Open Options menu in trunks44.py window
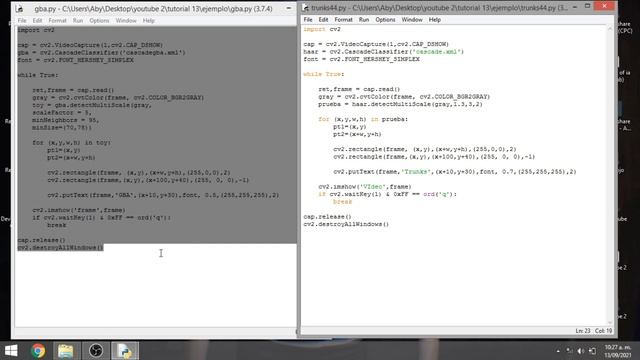Viewport: 640px width, 360px height. point(385,20)
